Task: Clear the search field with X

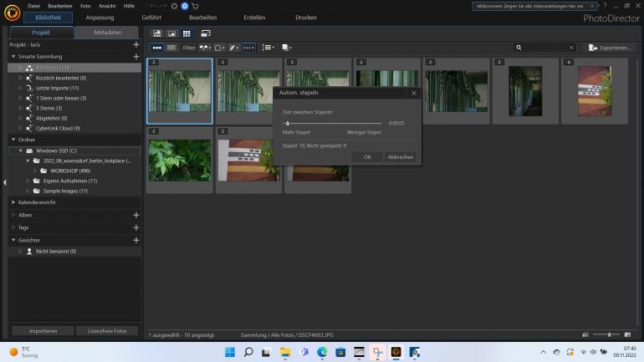Action: tap(571, 48)
